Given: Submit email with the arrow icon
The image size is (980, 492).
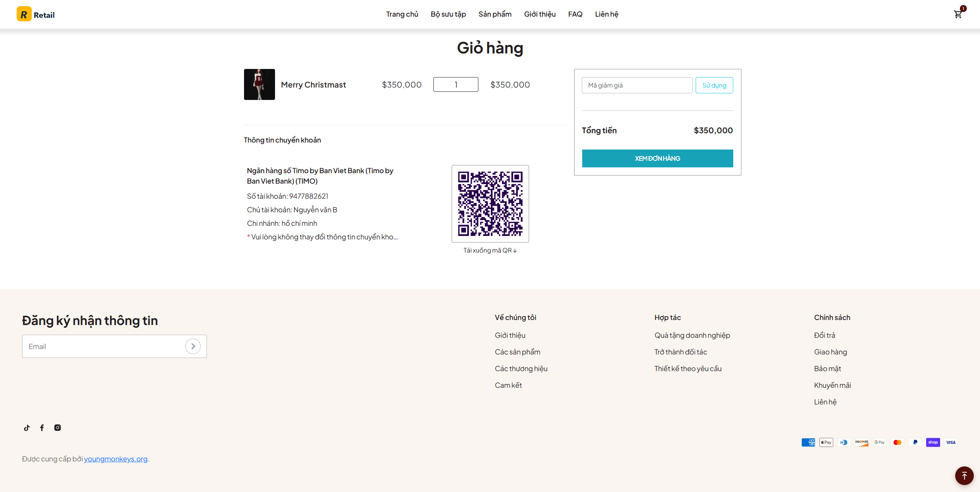Looking at the screenshot, I should coord(193,346).
